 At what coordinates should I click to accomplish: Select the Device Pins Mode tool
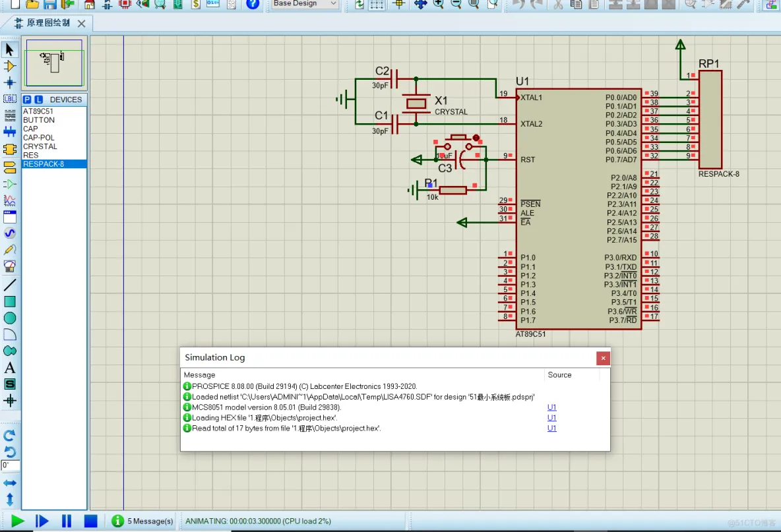(9, 184)
